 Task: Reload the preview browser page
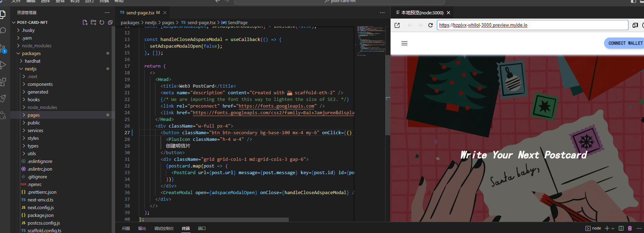pyautogui.click(x=430, y=25)
